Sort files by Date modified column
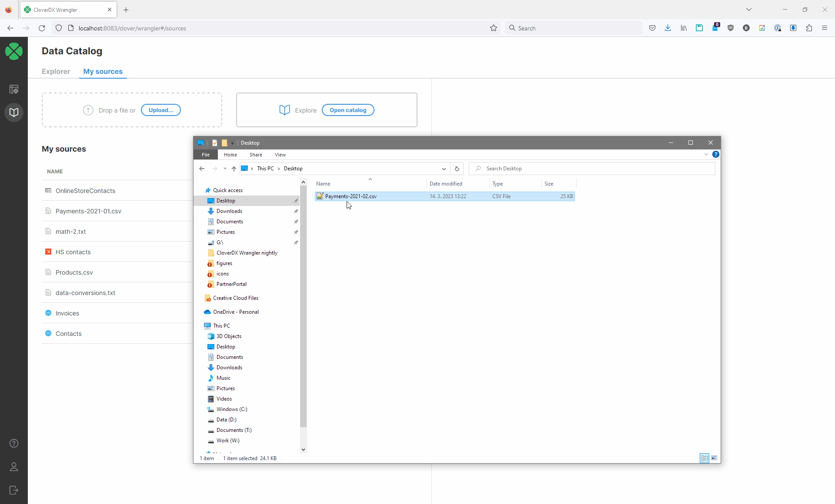The height and width of the screenshot is (504, 835). (x=458, y=184)
